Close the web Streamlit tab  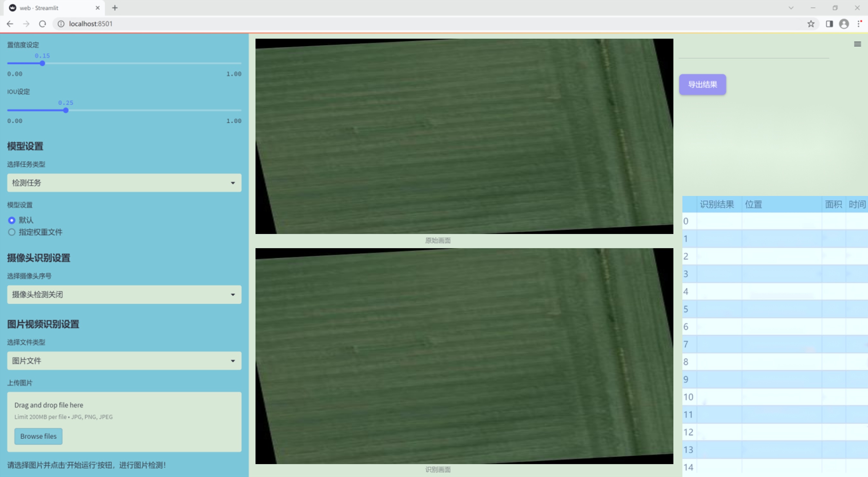(x=97, y=8)
